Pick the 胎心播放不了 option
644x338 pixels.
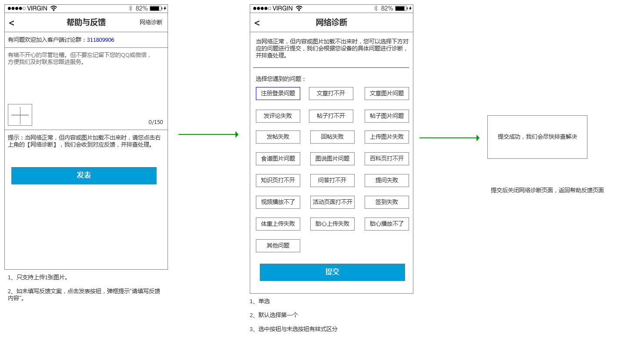coord(386,224)
